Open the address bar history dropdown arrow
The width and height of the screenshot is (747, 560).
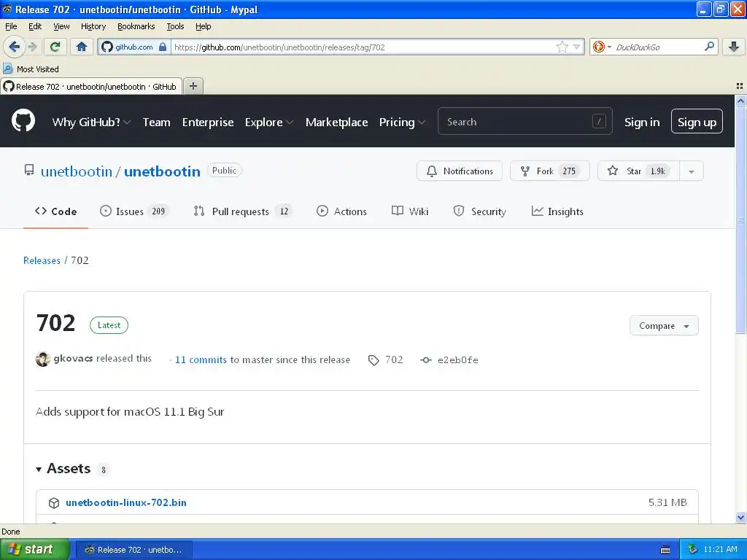576,47
